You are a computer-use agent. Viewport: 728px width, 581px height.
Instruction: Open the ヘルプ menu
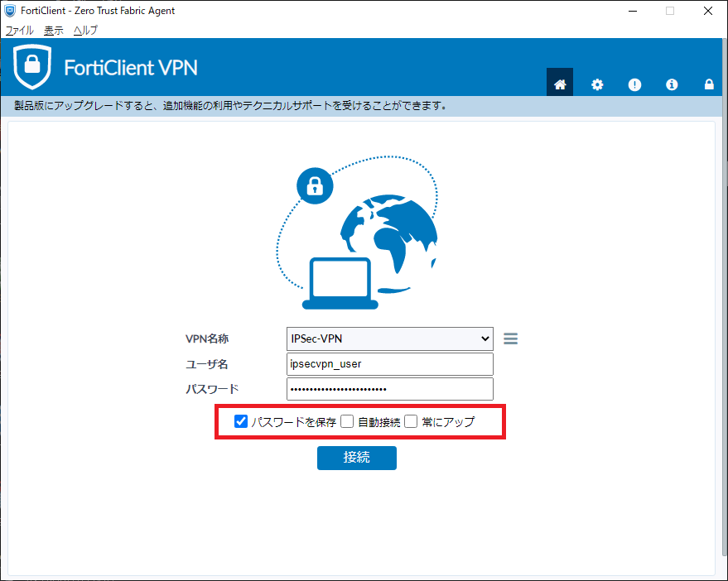tap(85, 30)
